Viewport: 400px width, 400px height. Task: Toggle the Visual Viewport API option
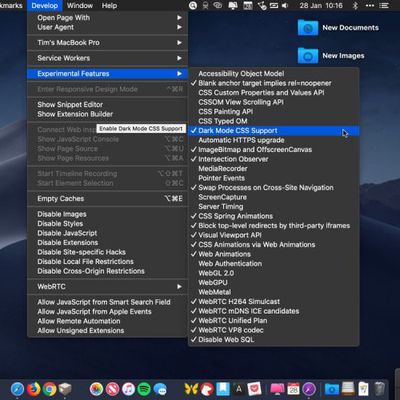(x=274, y=235)
